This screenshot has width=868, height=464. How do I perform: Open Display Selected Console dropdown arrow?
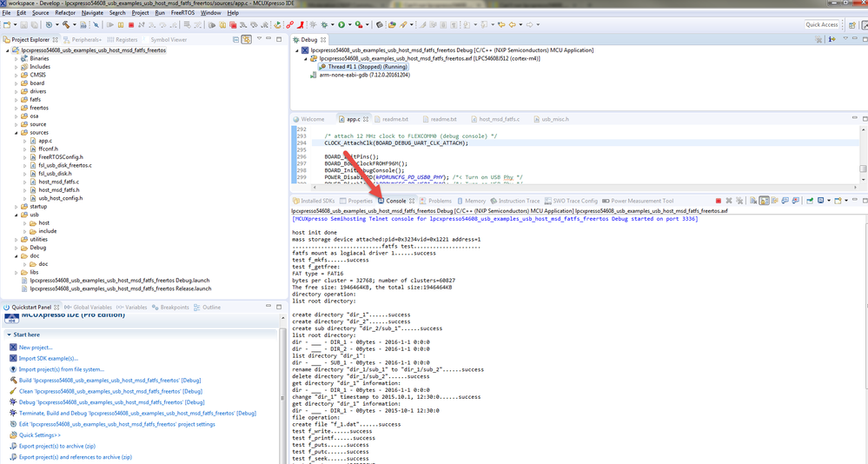(829, 201)
